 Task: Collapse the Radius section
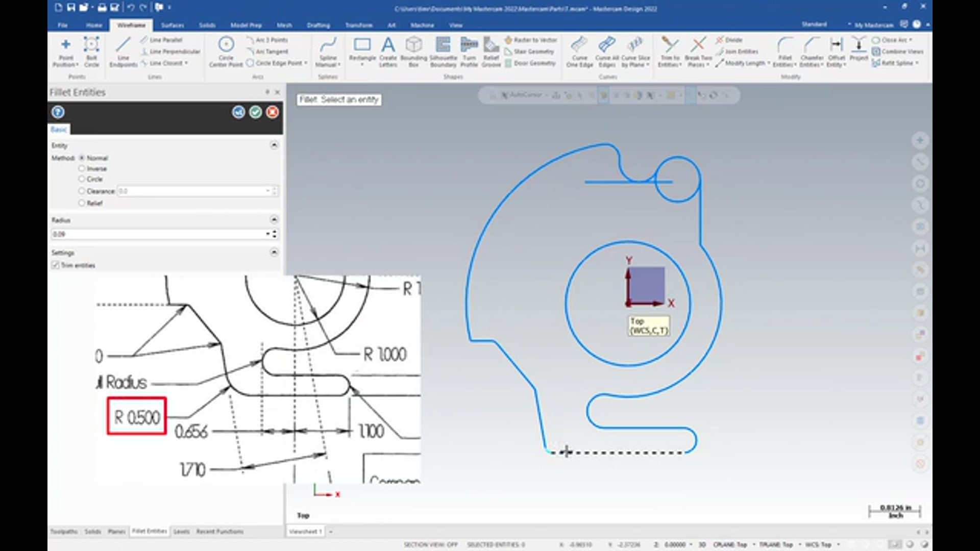[274, 220]
